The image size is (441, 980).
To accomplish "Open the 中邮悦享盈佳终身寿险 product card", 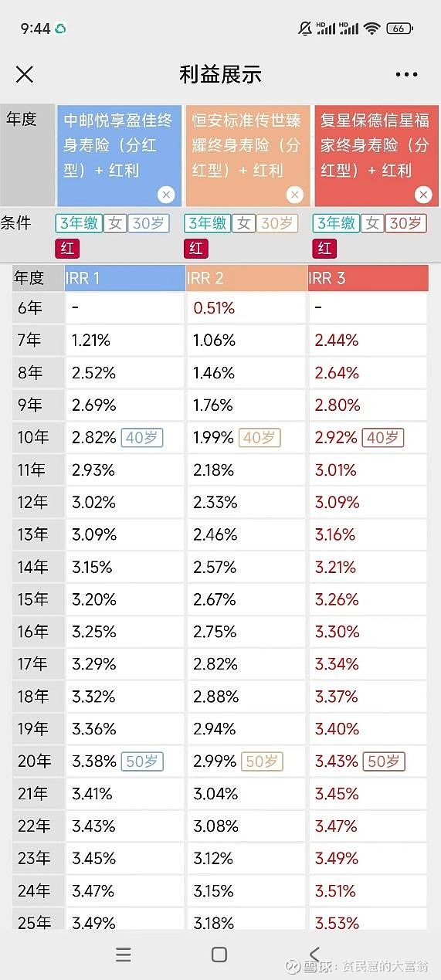I will [119, 156].
